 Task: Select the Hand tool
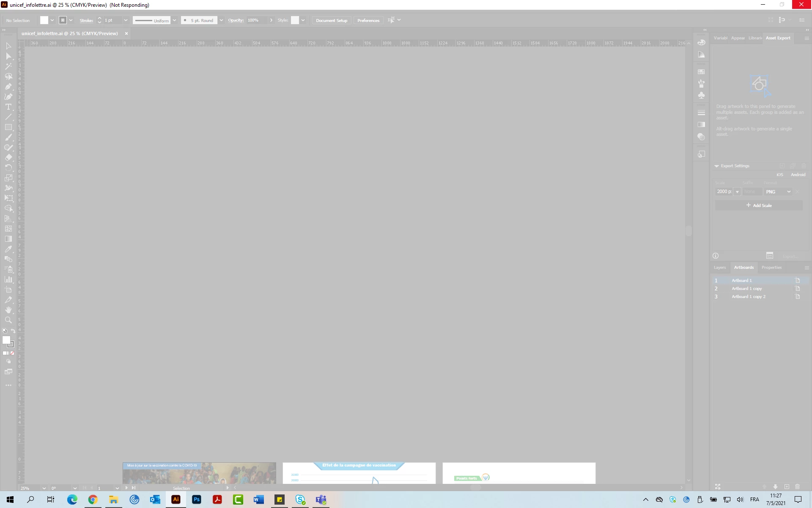8,310
